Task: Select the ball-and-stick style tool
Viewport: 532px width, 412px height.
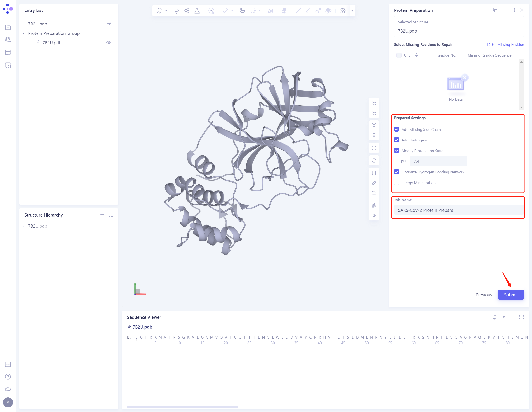Action: tap(318, 11)
